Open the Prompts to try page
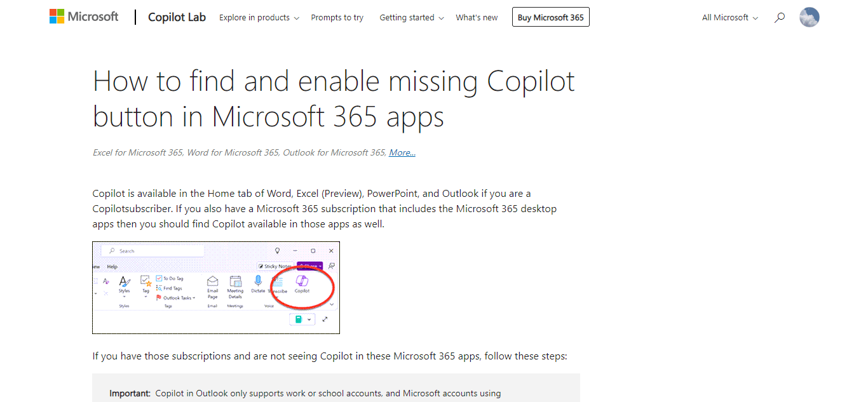The height and width of the screenshot is (402, 868). [337, 18]
